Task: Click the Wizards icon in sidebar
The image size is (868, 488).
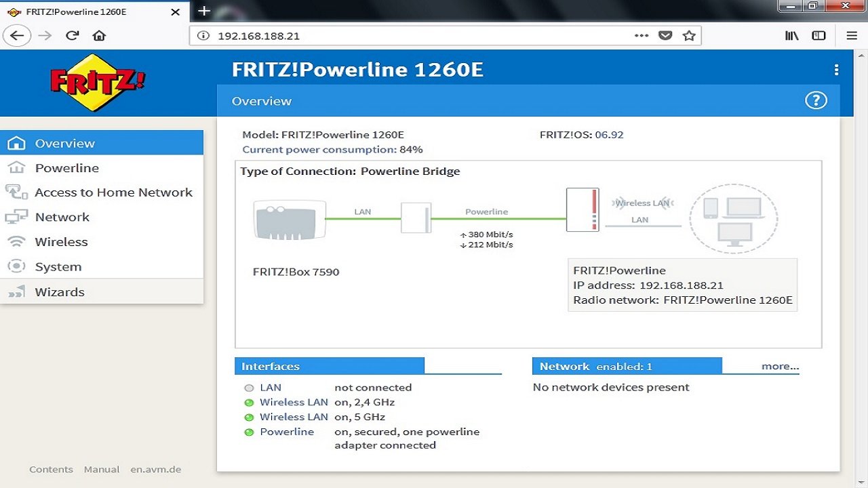Action: click(x=16, y=293)
